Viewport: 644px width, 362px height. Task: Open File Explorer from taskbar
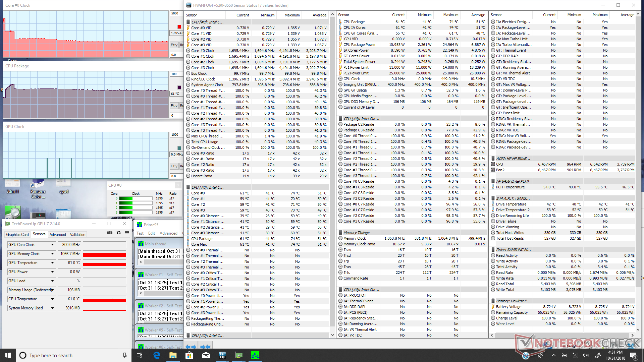pyautogui.click(x=173, y=355)
